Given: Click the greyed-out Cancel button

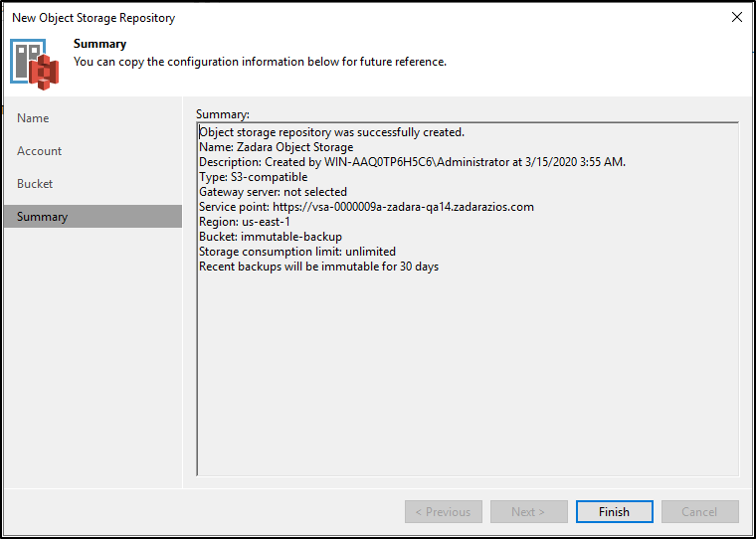Looking at the screenshot, I should 700,511.
